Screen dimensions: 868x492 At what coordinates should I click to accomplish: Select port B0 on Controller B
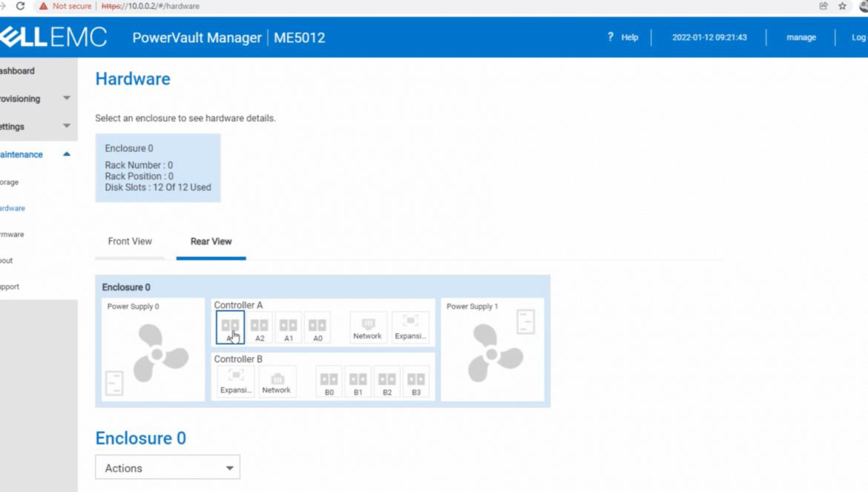[329, 381]
